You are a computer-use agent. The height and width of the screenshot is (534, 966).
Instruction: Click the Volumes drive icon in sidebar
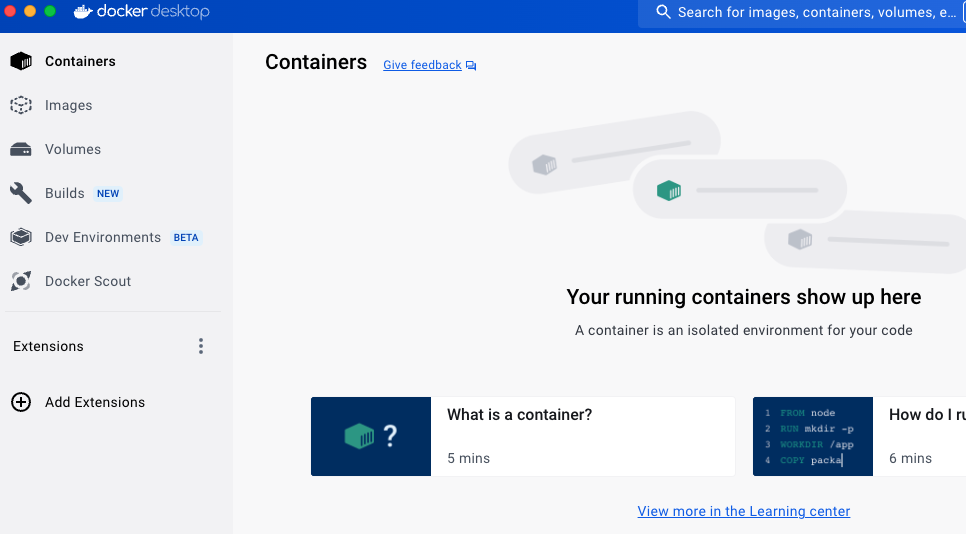(21, 149)
